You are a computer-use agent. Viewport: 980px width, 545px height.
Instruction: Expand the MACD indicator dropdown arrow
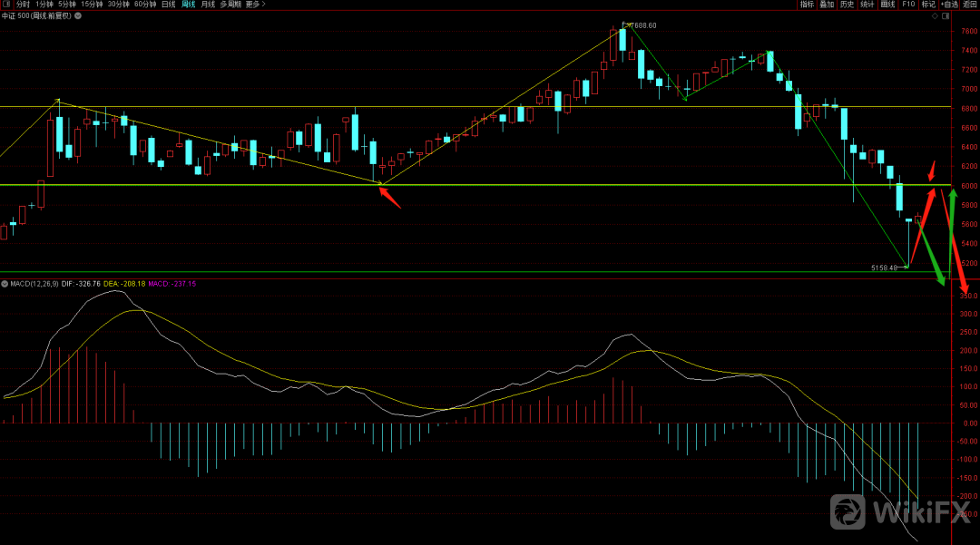[x=4, y=284]
